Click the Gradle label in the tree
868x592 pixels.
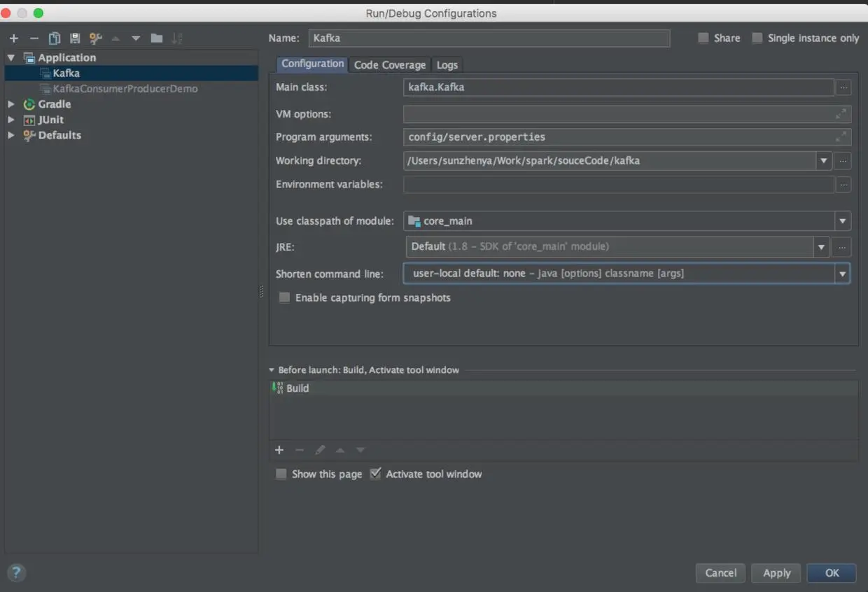click(55, 104)
